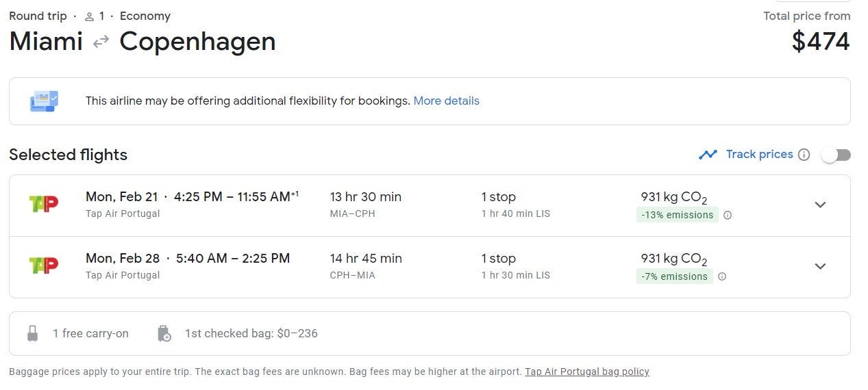Screen dimensions: 868x390
Task: Click the TAP logo on Feb 21 flight
Action: [x=44, y=203]
